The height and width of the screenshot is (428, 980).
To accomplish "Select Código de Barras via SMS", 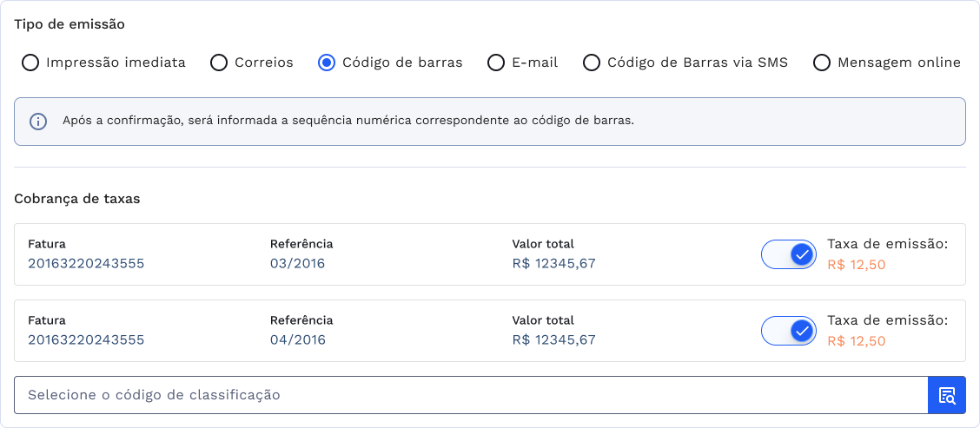I will 592,63.
